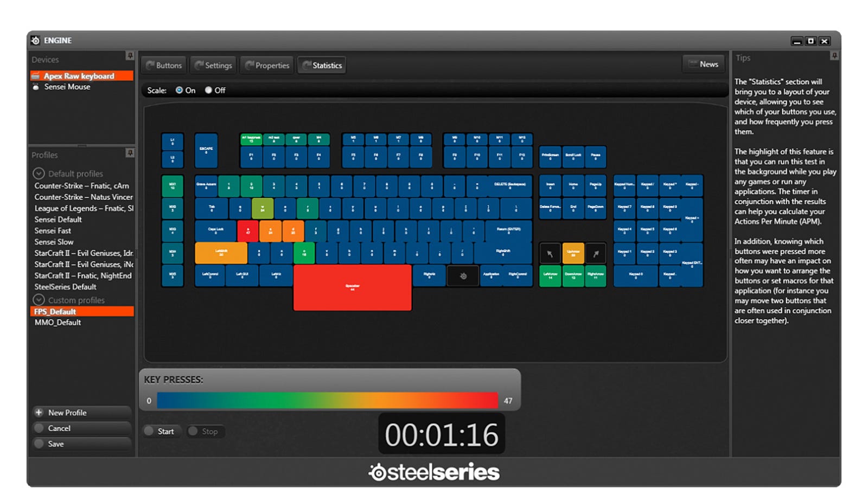Image resolution: width=868 pixels, height=488 pixels.
Task: Click the pin icon on the Tips panel
Action: point(834,56)
